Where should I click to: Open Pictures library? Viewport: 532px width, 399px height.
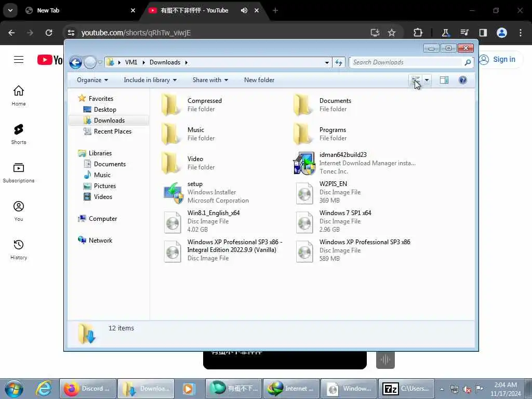[x=104, y=186]
